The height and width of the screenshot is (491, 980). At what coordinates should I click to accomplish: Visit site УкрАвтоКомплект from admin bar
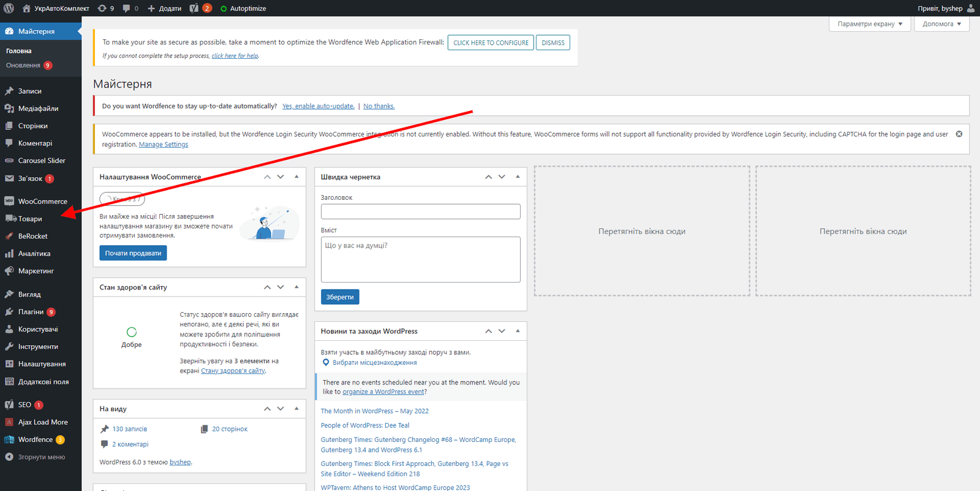click(56, 8)
